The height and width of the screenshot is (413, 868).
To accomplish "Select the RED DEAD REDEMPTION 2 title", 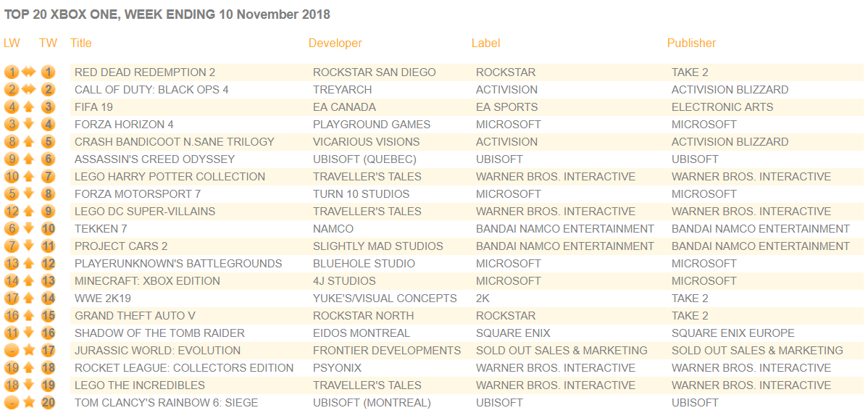I will 145,72.
